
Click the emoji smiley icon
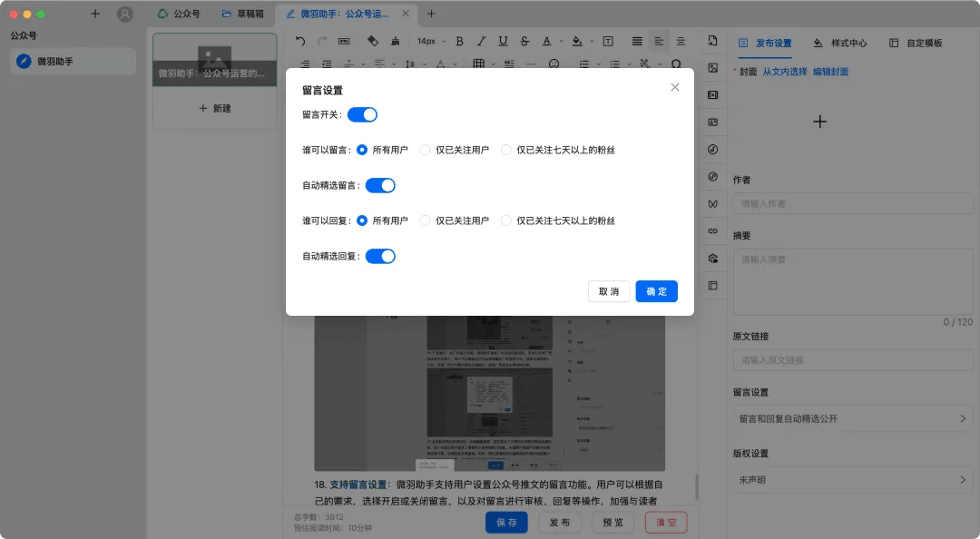pyautogui.click(x=554, y=64)
